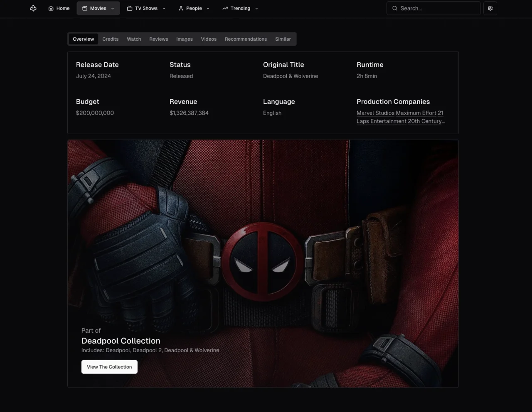Click the "Production Companies" heading
Image resolution: width=532 pixels, height=412 pixels.
pyautogui.click(x=393, y=102)
